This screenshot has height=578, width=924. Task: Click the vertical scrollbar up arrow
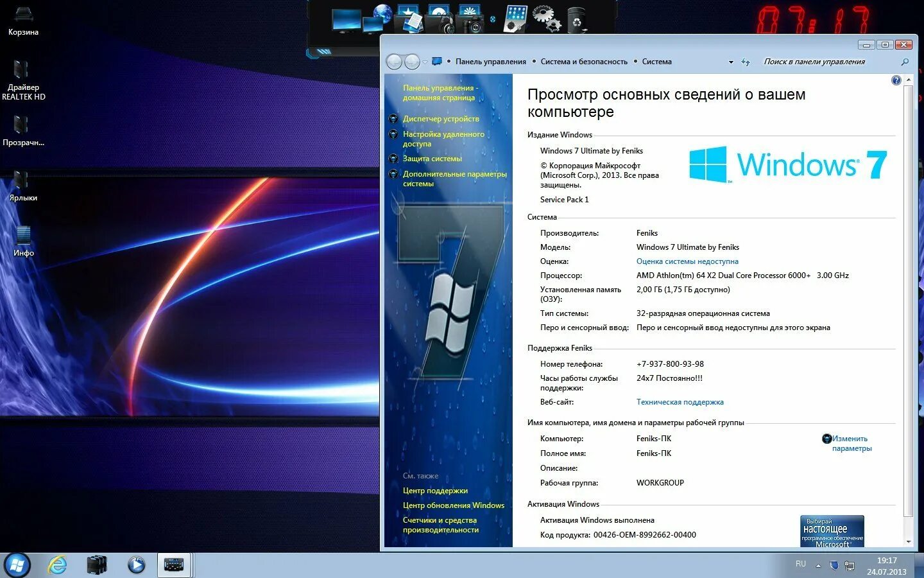click(x=908, y=80)
